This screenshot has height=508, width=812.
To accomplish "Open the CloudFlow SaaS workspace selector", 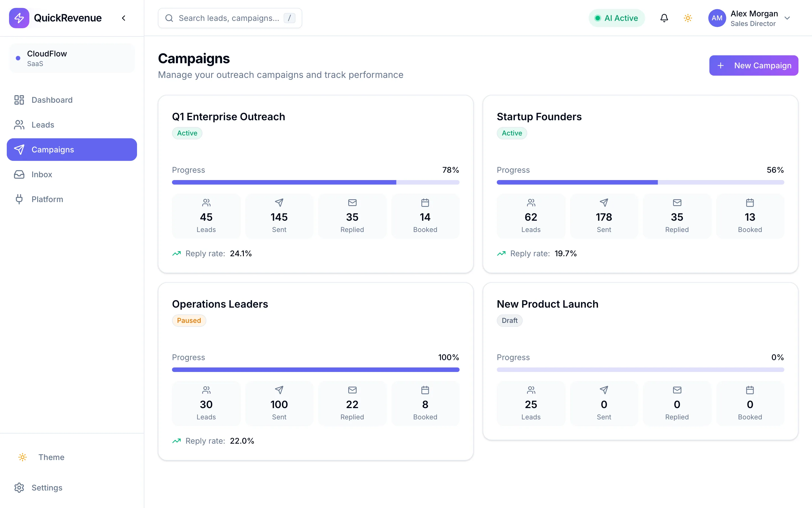I will click(x=72, y=58).
